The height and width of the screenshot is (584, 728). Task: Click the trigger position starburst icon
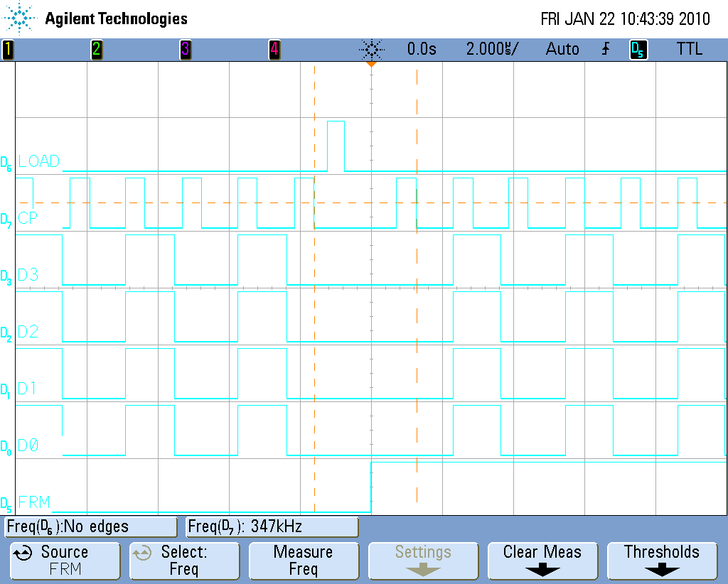point(371,49)
